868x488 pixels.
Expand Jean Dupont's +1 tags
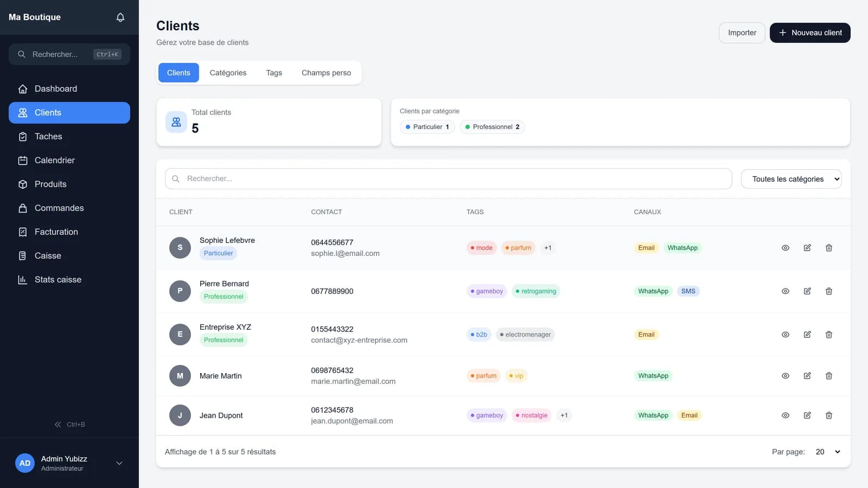tap(564, 415)
